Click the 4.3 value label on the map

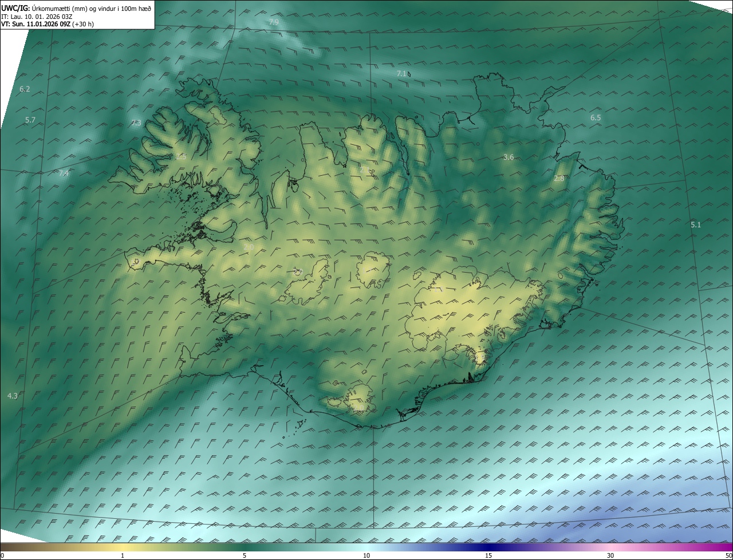[x=12, y=396]
